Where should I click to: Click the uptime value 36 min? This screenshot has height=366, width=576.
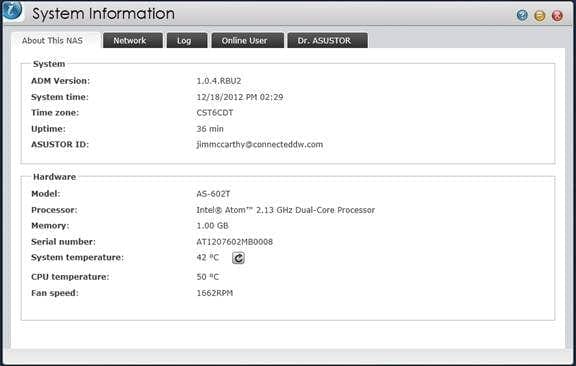pyautogui.click(x=210, y=129)
